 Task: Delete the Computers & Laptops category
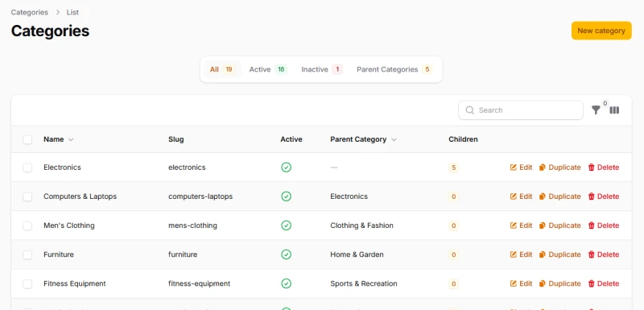pyautogui.click(x=604, y=196)
